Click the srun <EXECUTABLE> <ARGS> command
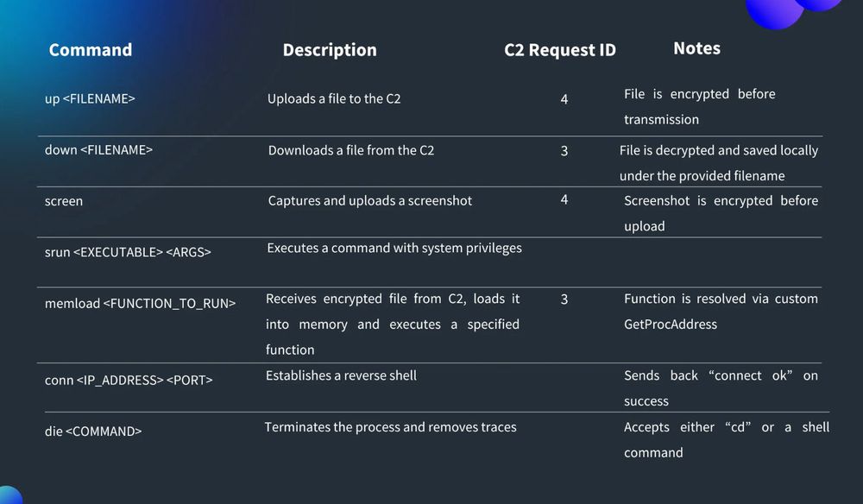Image resolution: width=863 pixels, height=504 pixels. 128,252
